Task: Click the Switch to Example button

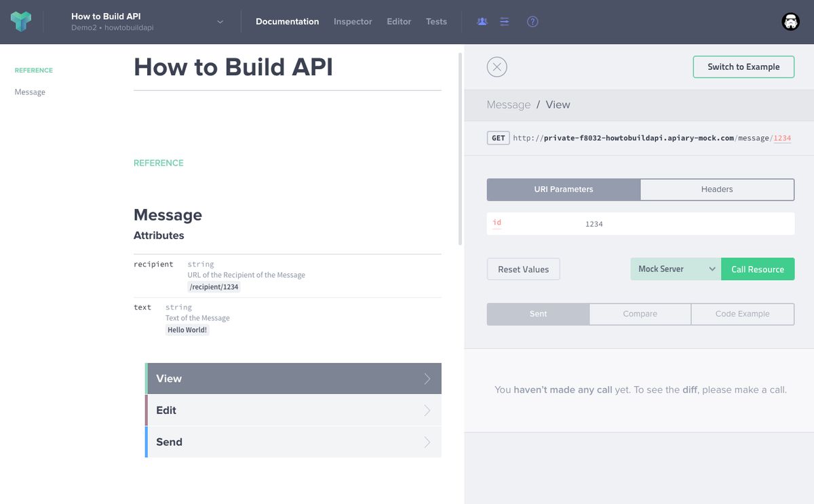Action: (x=743, y=66)
